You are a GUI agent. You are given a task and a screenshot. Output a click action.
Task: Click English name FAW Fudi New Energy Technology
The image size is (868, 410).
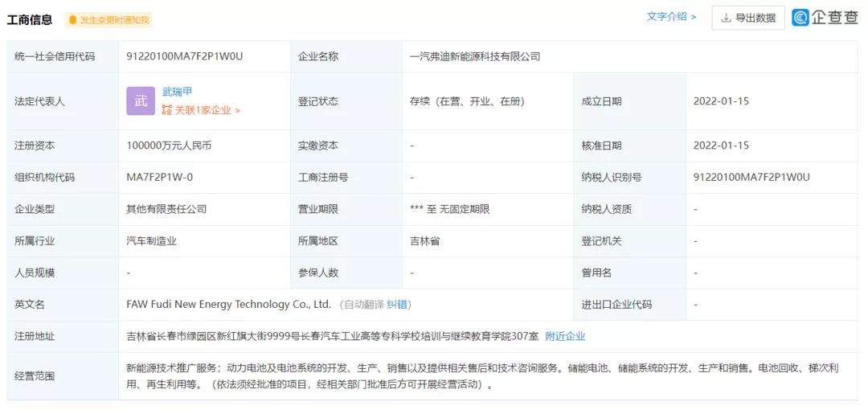[228, 305]
